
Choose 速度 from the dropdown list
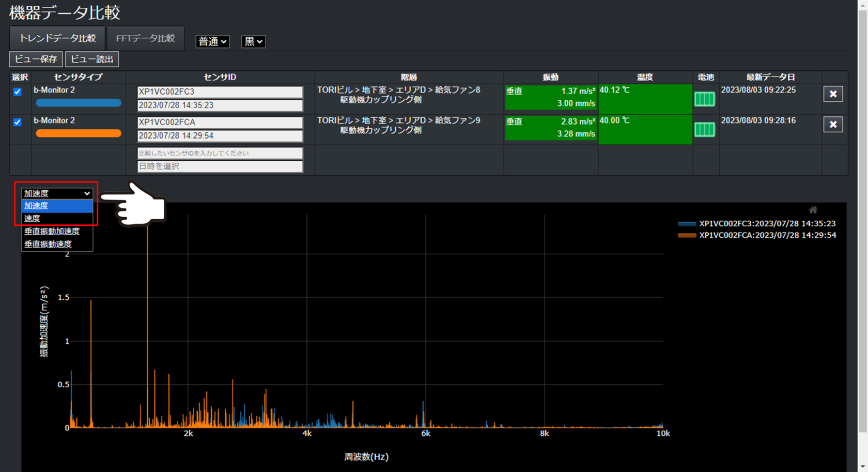pos(57,218)
